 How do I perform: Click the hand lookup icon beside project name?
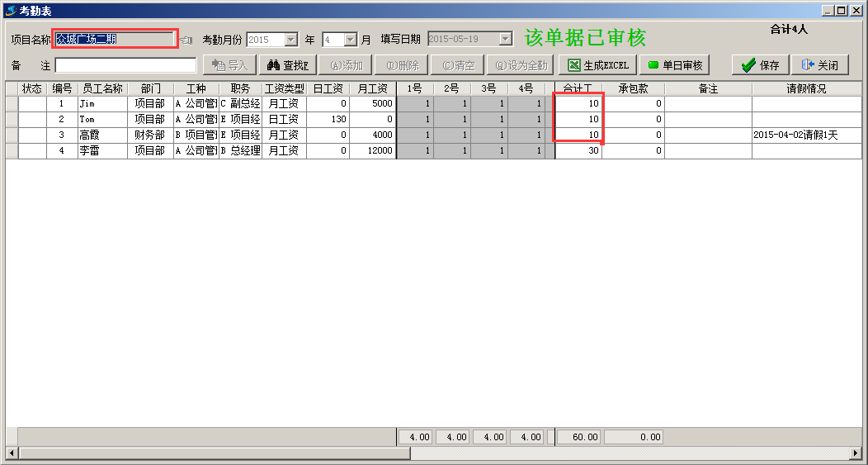tap(186, 40)
